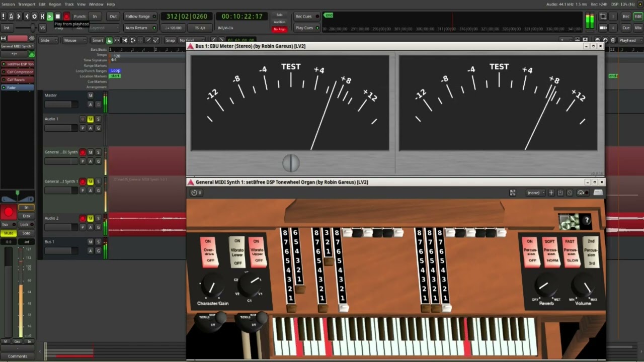Open the Playhead zoom focus dropdown
The height and width of the screenshot is (362, 644).
click(x=629, y=40)
